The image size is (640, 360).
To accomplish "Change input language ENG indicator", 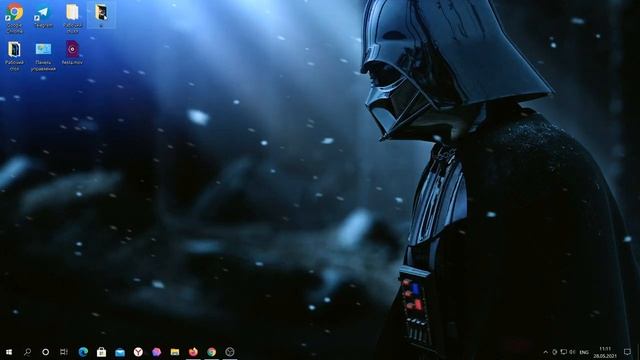I will coord(584,352).
